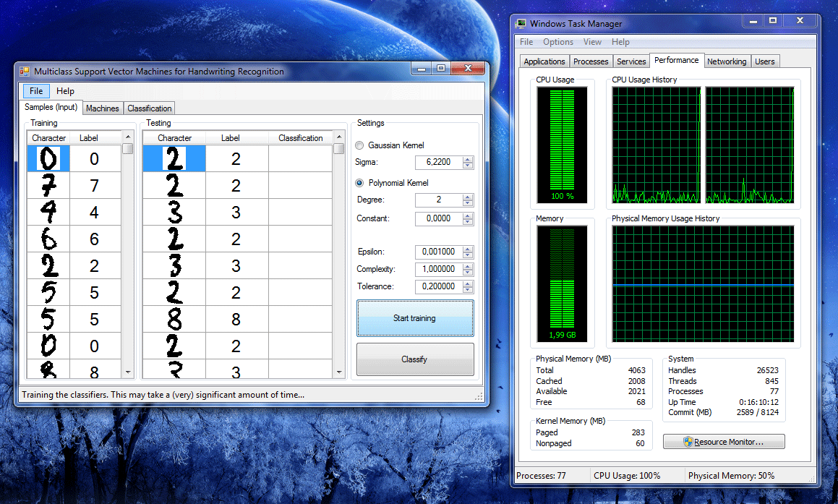Open Resource Monitor from Task Manager

724,442
